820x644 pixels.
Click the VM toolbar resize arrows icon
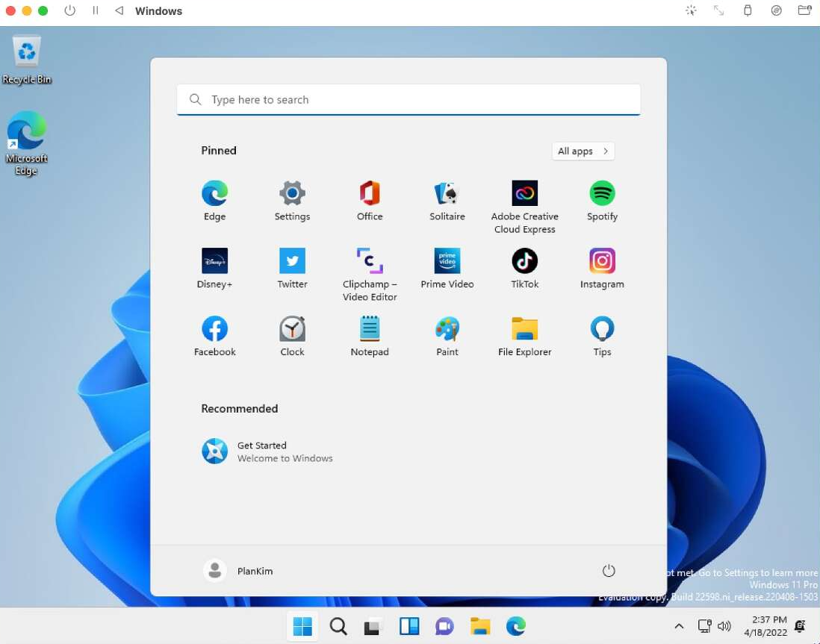[x=719, y=10]
